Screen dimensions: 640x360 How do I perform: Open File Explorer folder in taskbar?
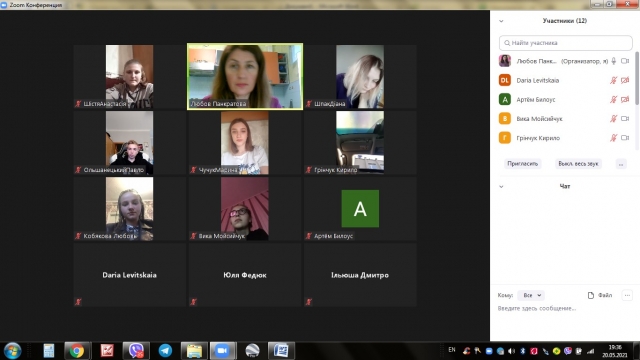(194, 351)
